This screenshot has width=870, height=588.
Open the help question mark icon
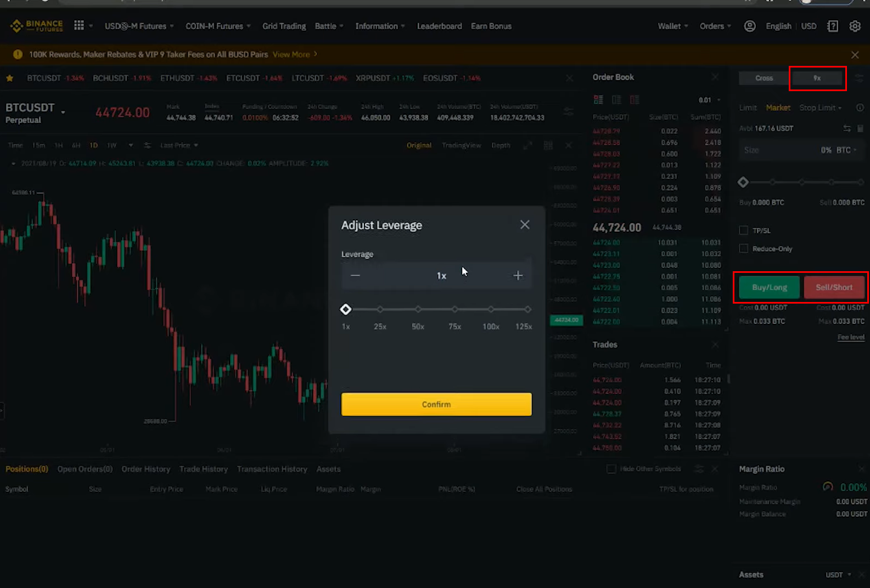click(x=833, y=26)
